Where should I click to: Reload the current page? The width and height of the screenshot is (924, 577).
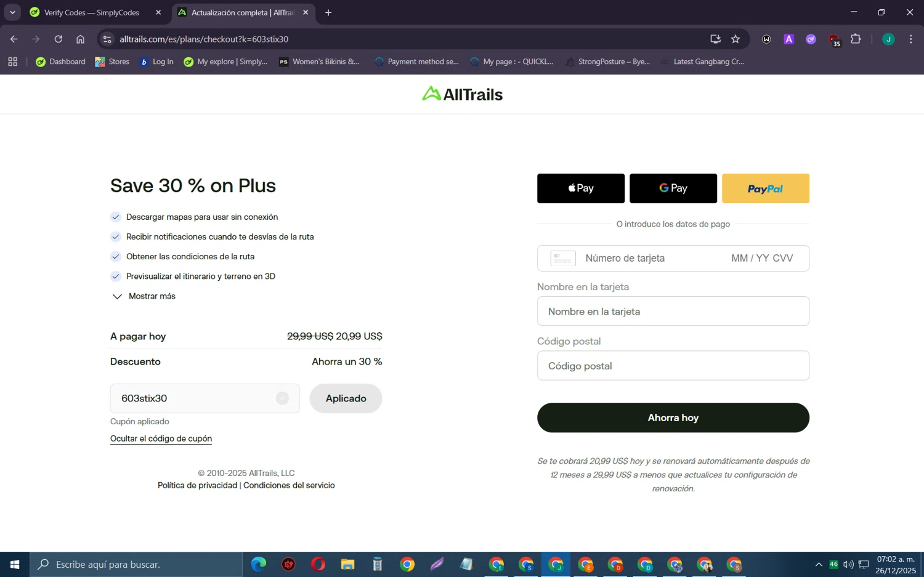58,39
